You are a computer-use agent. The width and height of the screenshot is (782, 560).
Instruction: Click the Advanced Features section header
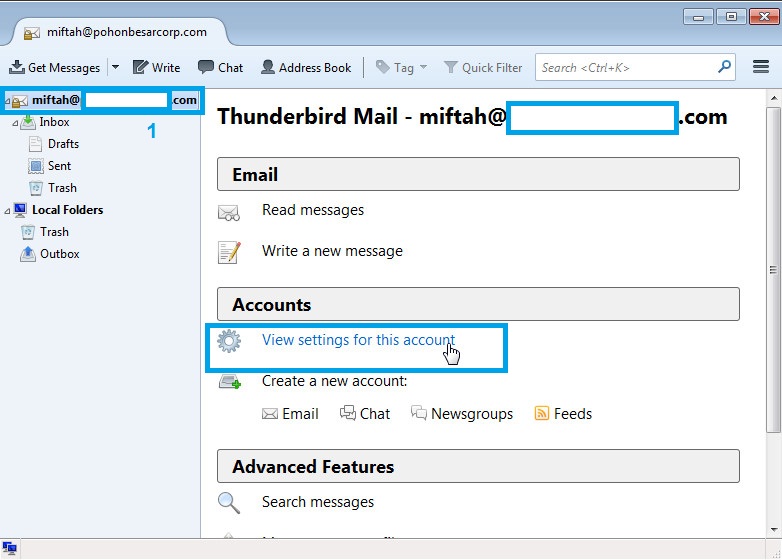point(478,466)
